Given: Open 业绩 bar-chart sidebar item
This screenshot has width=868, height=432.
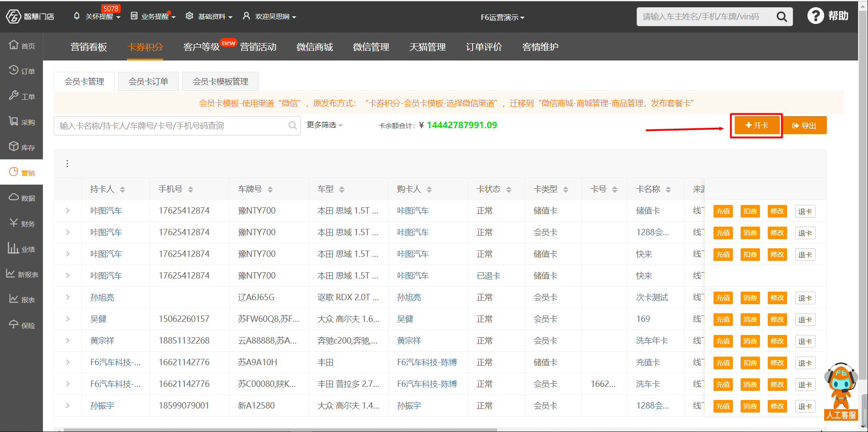Looking at the screenshot, I should click(22, 248).
